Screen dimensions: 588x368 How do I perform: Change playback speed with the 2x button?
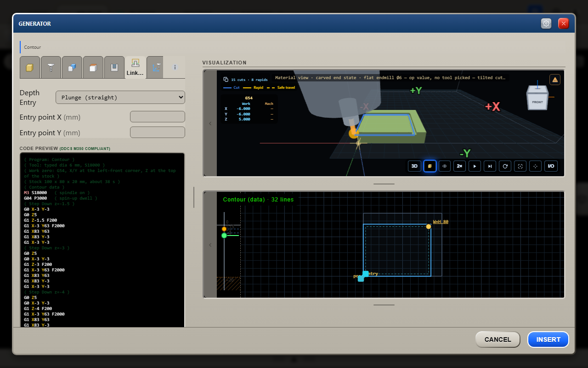tap(460, 166)
